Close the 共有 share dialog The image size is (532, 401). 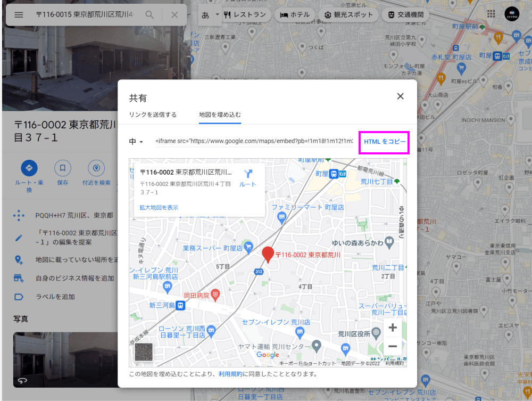tap(401, 96)
